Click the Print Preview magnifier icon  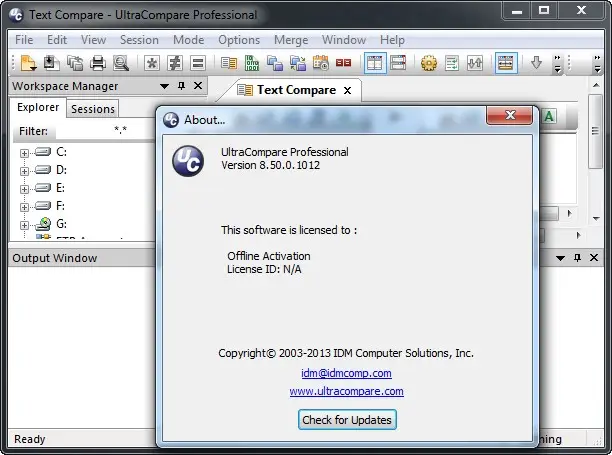(x=121, y=63)
